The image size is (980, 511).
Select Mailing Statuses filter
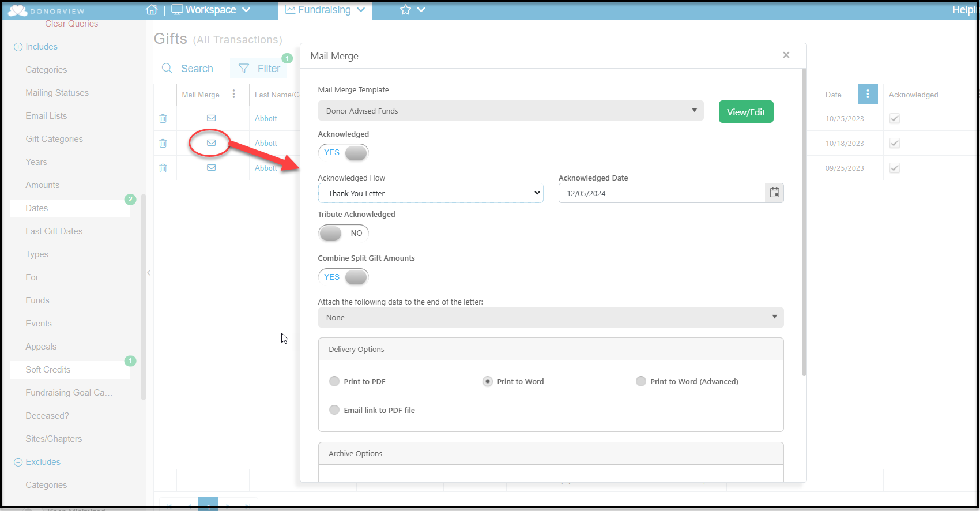[x=57, y=93]
